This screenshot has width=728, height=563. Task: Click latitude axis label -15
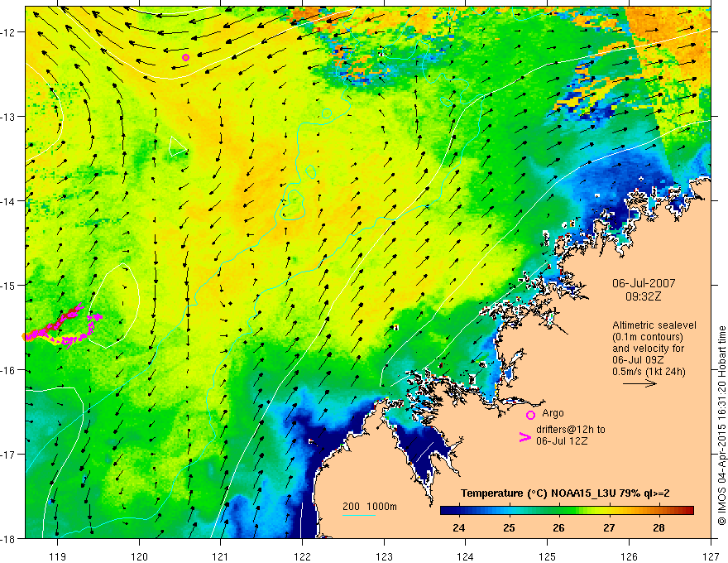[x=9, y=285]
